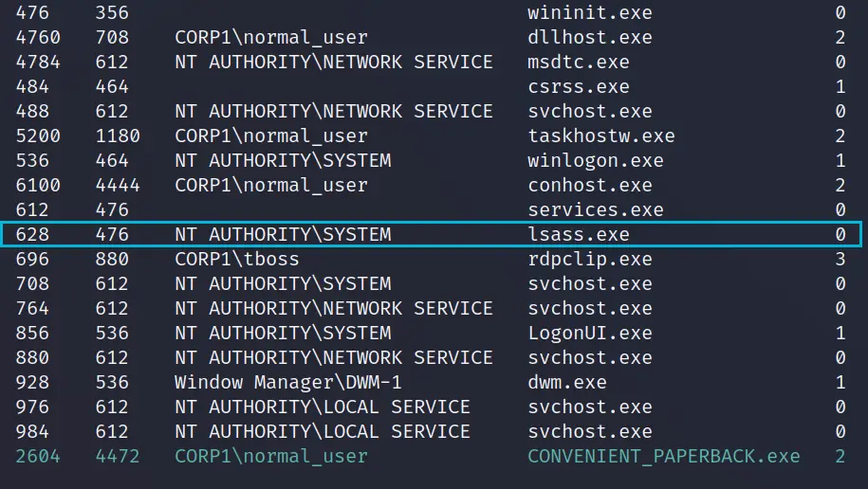The image size is (868, 489).
Task: Select PID 856 in the LogonUI.exe row
Action: pos(32,333)
